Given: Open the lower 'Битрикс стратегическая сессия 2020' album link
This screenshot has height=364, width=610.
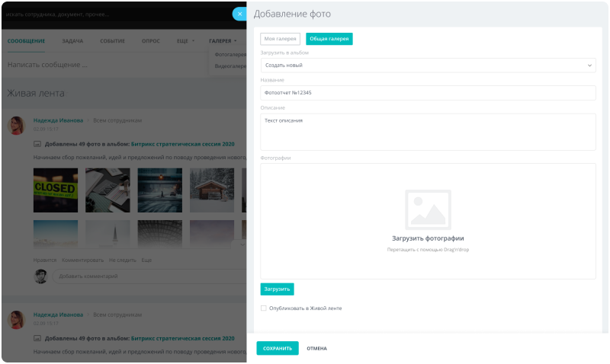Looking at the screenshot, I should [183, 338].
